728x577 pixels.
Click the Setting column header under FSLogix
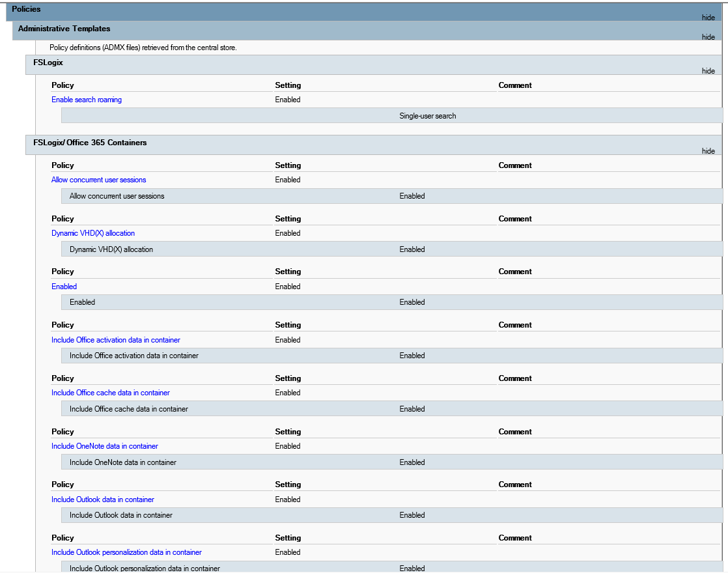(x=288, y=85)
